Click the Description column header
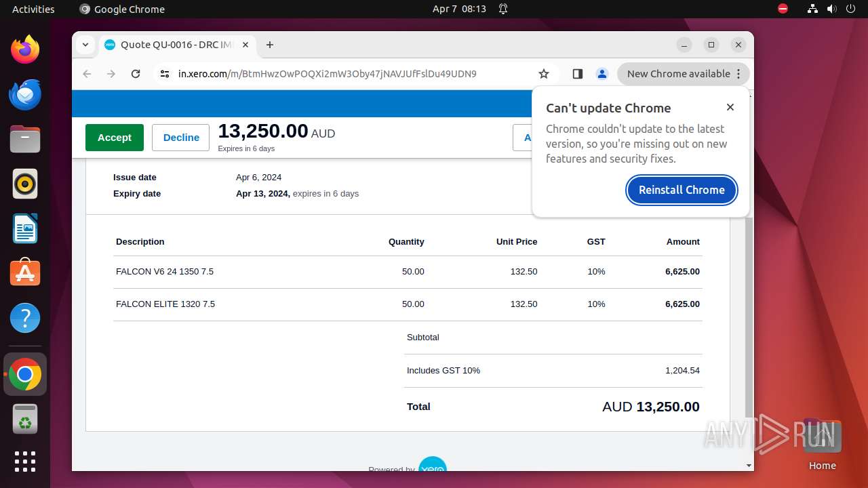The width and height of the screenshot is (868, 488). [x=140, y=242]
